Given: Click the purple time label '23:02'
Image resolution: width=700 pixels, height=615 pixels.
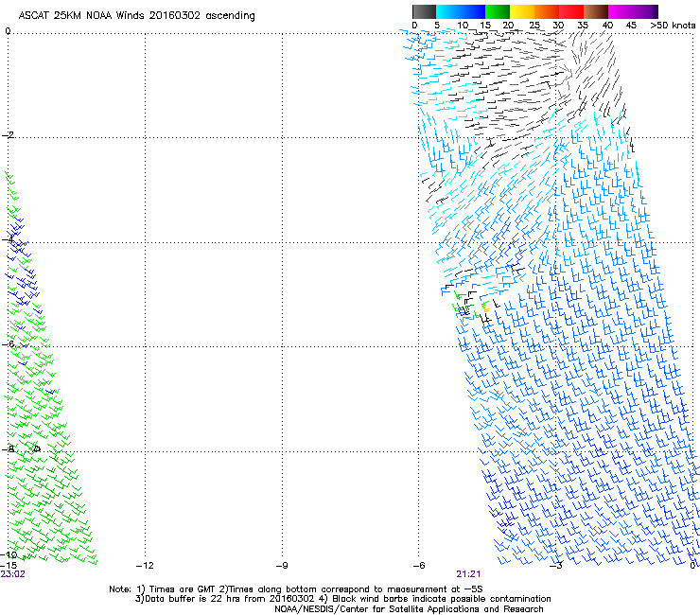Looking at the screenshot, I should [13, 574].
